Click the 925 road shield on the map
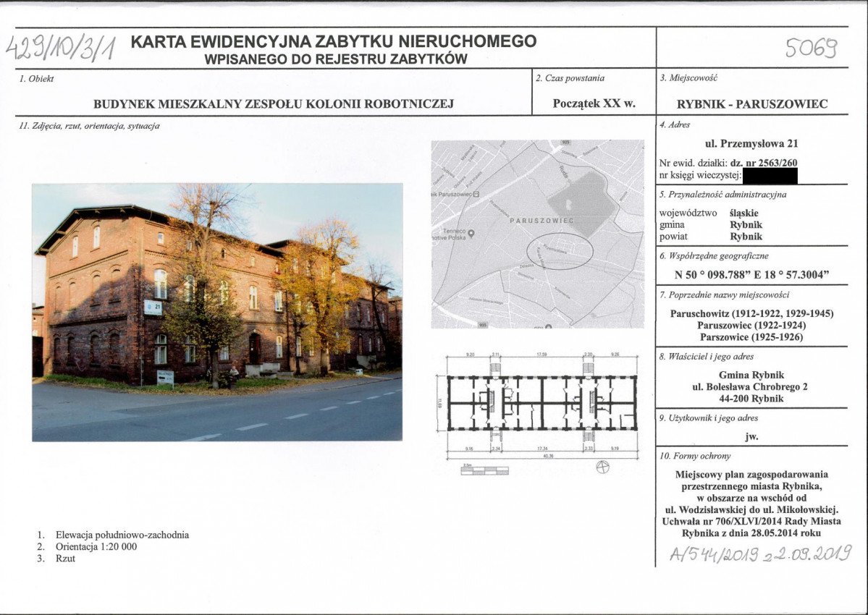The image size is (868, 615). 565,143
